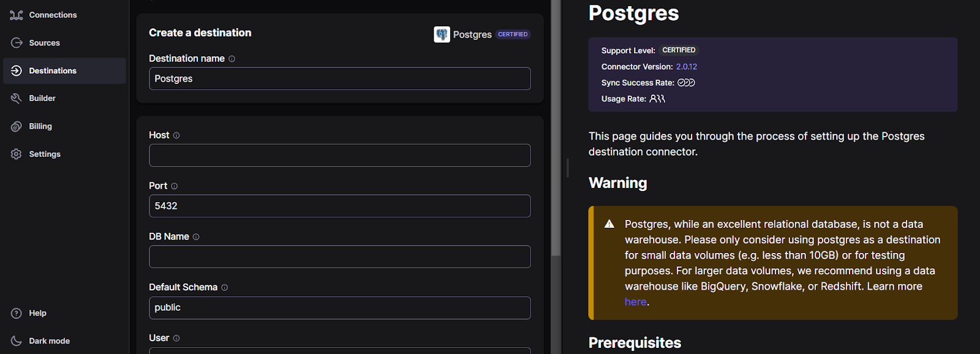Click the 'Support Level:' label

click(628, 51)
